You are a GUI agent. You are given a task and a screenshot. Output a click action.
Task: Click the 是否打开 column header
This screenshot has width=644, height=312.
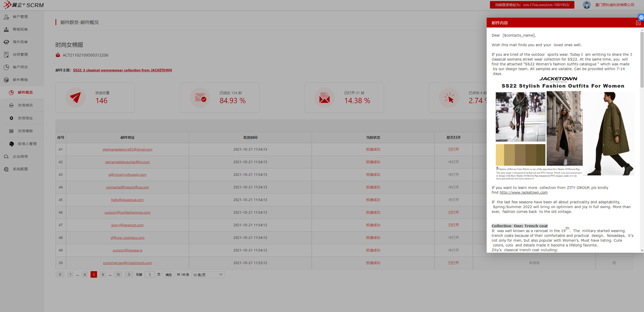[x=453, y=137]
